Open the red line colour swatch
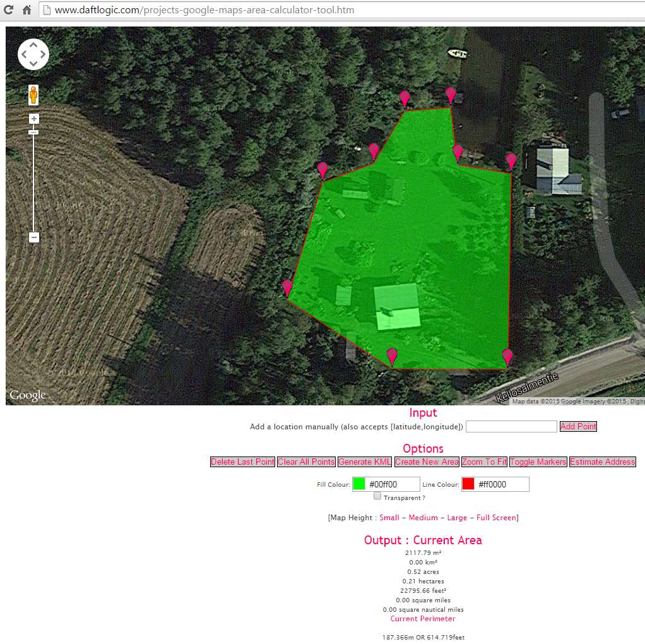Screen dimensions: 645x644 pos(468,484)
